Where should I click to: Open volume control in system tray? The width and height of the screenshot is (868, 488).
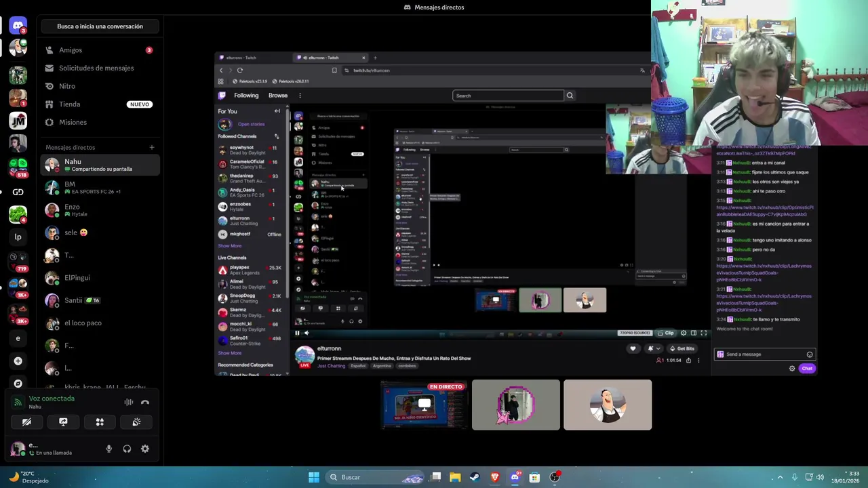pyautogui.click(x=820, y=477)
